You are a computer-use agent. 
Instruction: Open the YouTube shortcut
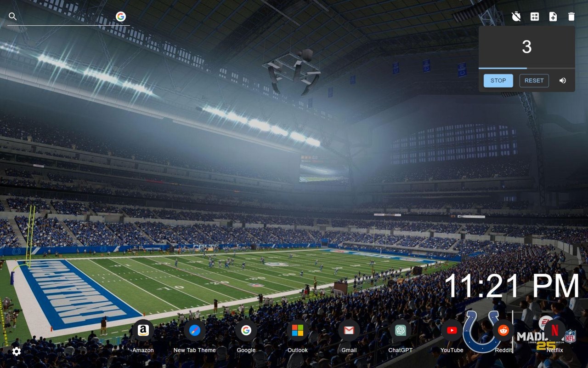pos(452,336)
